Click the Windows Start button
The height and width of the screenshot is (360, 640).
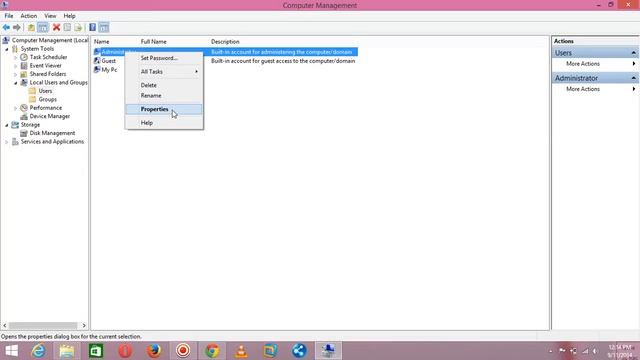(11, 351)
